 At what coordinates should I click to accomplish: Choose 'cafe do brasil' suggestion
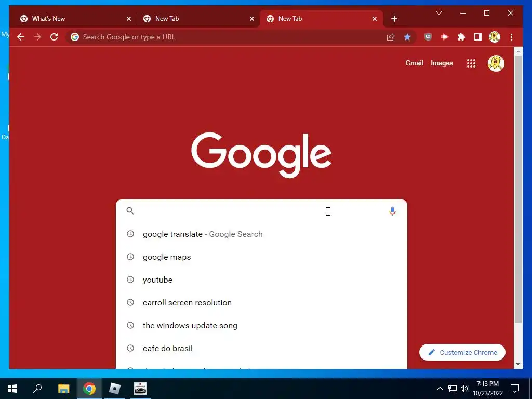(x=261, y=348)
